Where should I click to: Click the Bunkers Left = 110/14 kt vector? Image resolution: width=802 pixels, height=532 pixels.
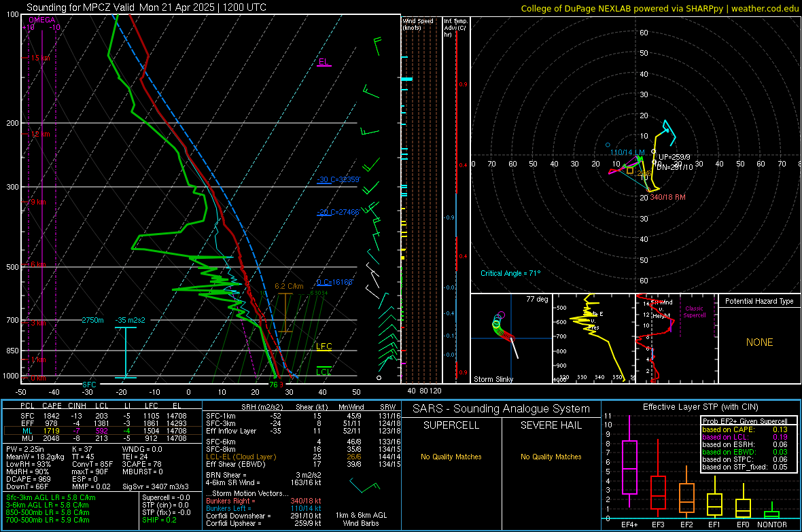264,508
